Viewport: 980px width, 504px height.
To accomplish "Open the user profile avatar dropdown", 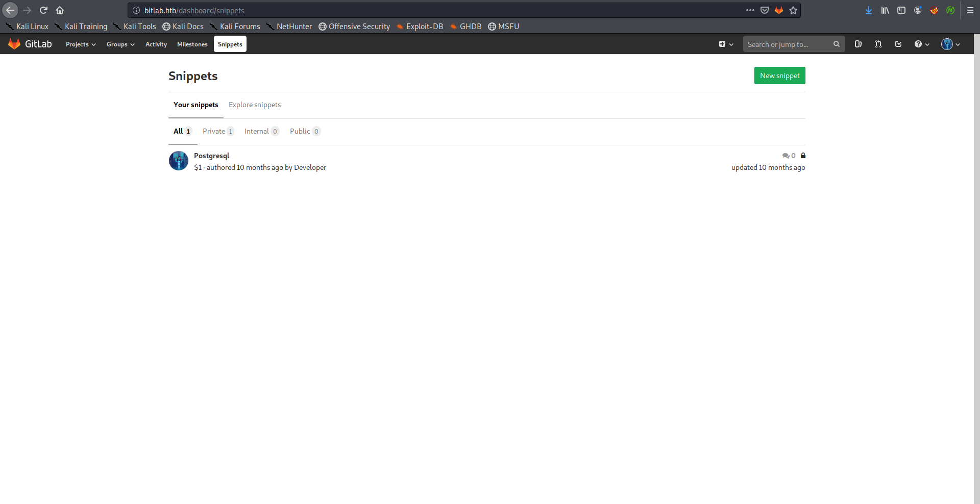I will (x=950, y=44).
